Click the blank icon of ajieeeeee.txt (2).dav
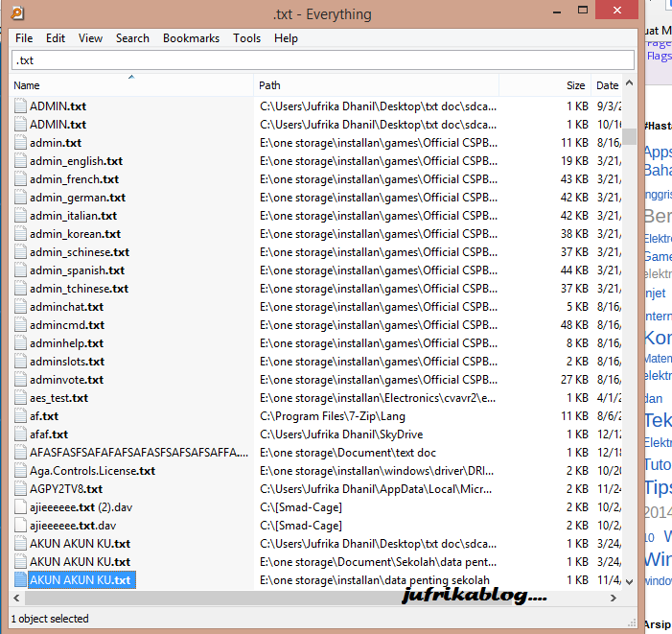The image size is (672, 634). point(20,506)
